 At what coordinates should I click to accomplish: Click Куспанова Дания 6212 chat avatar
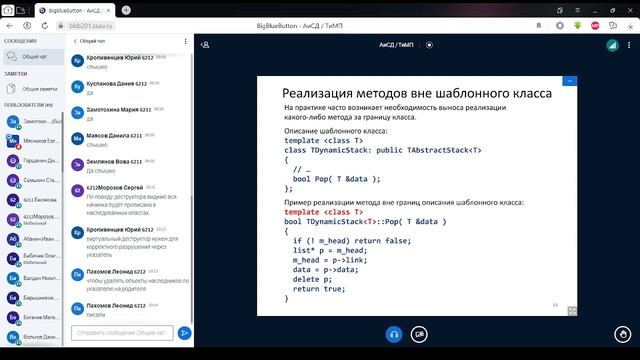[77, 87]
